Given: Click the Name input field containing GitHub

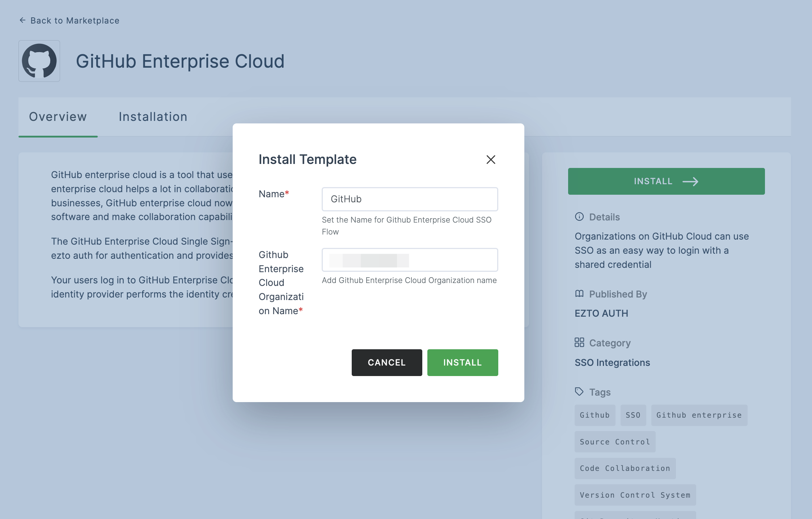Looking at the screenshot, I should click(x=410, y=199).
